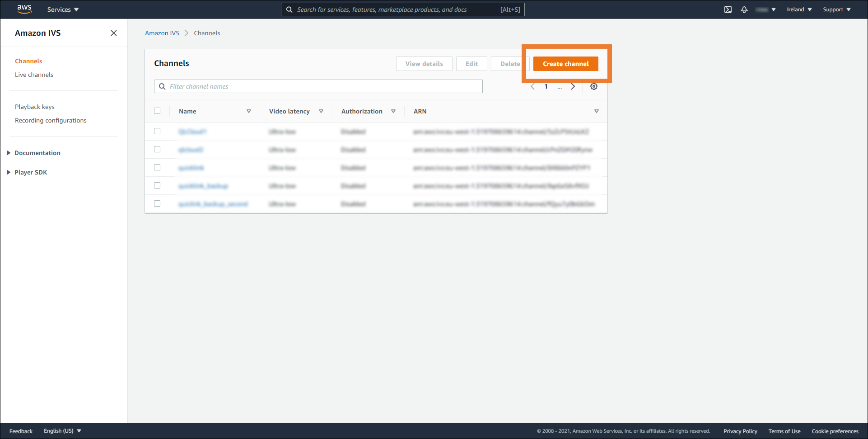Image resolution: width=868 pixels, height=439 pixels.
Task: Launch the CloudShell terminal icon
Action: (728, 9)
